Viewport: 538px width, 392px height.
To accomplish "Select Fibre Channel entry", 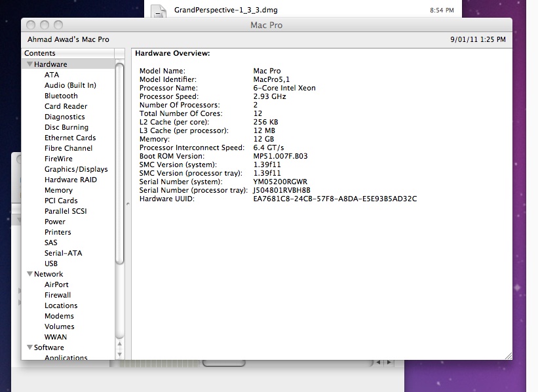I will coord(69,148).
